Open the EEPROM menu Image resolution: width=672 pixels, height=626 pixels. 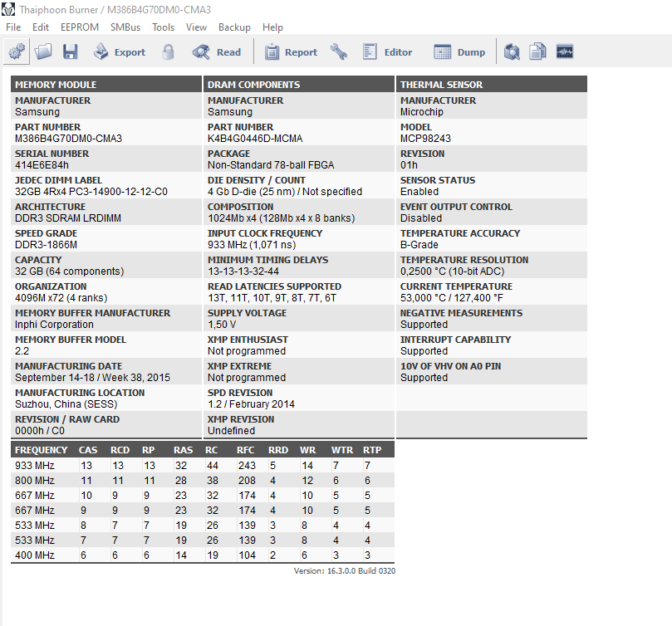click(80, 27)
